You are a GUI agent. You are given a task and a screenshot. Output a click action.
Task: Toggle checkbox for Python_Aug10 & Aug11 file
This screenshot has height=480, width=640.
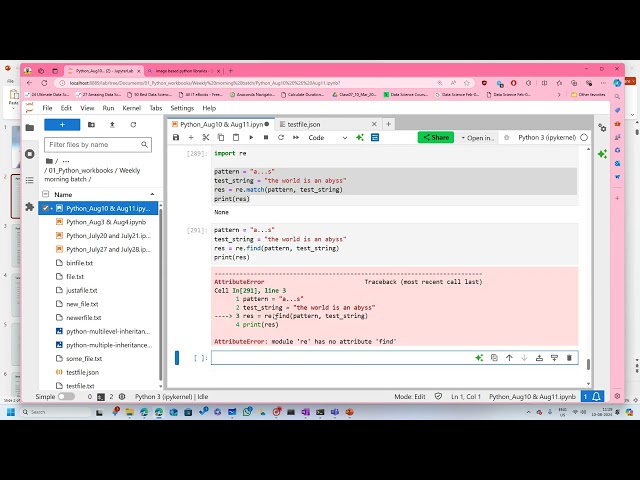[x=45, y=208]
